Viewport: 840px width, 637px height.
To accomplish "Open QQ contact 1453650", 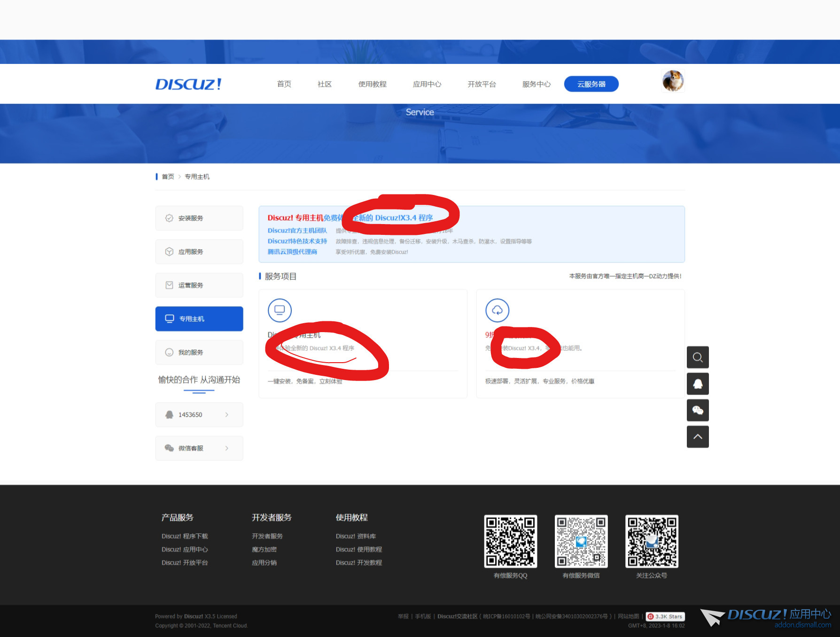I will (199, 415).
